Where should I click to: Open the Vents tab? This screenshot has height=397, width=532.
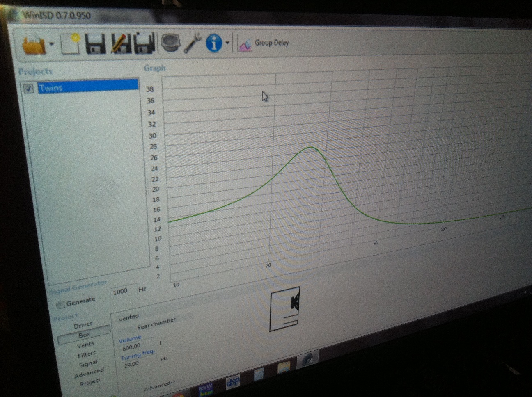pos(85,345)
